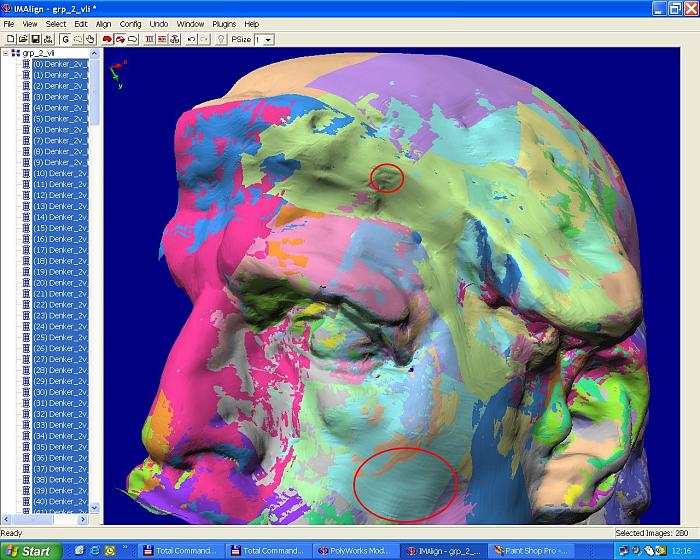Click the Undo arrow toolbar icon
700x560 pixels.
click(191, 39)
